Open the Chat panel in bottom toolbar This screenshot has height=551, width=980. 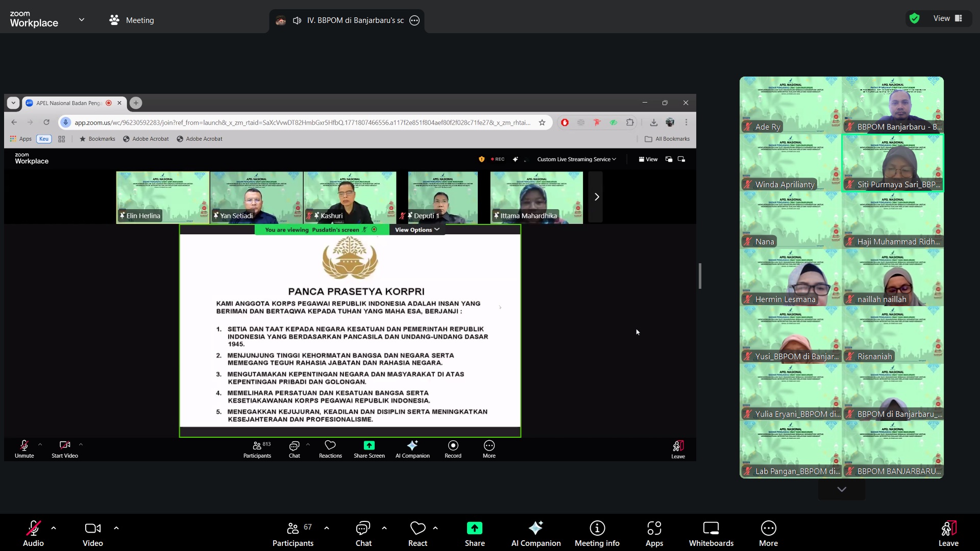[x=363, y=533]
